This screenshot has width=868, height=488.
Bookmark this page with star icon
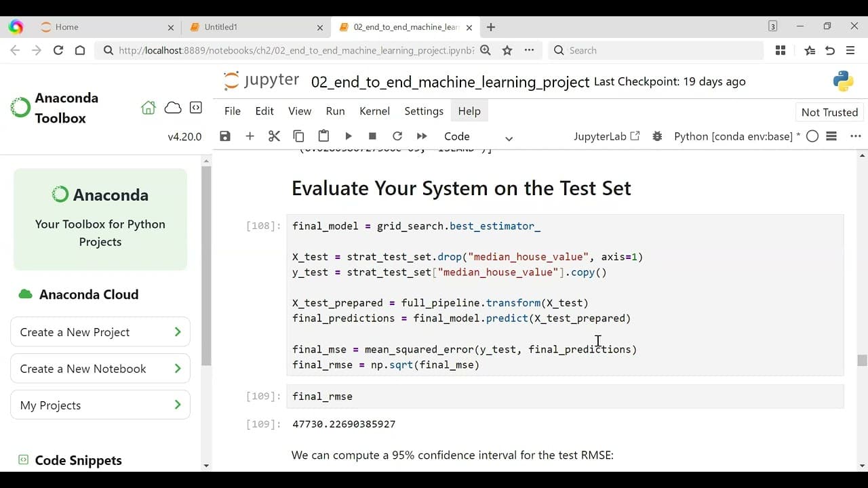[507, 50]
